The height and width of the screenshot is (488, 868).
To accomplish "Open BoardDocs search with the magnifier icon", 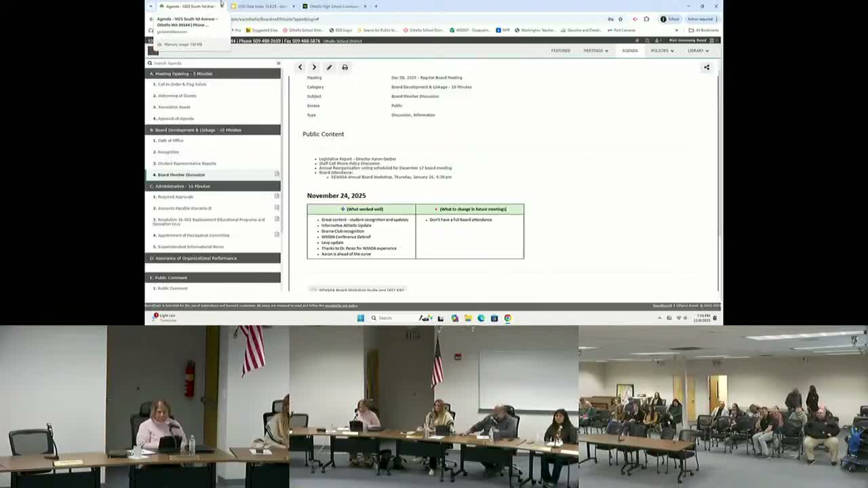I will tap(647, 40).
